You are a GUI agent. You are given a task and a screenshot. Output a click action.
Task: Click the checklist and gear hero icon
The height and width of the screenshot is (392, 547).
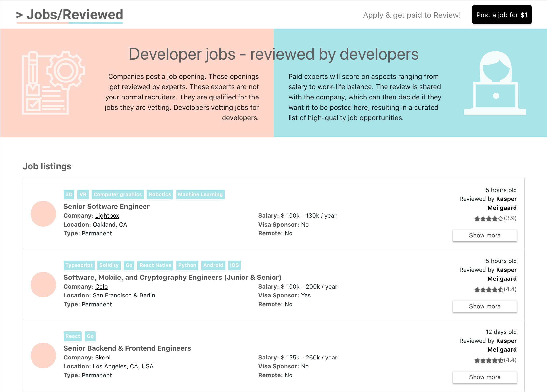point(53,83)
